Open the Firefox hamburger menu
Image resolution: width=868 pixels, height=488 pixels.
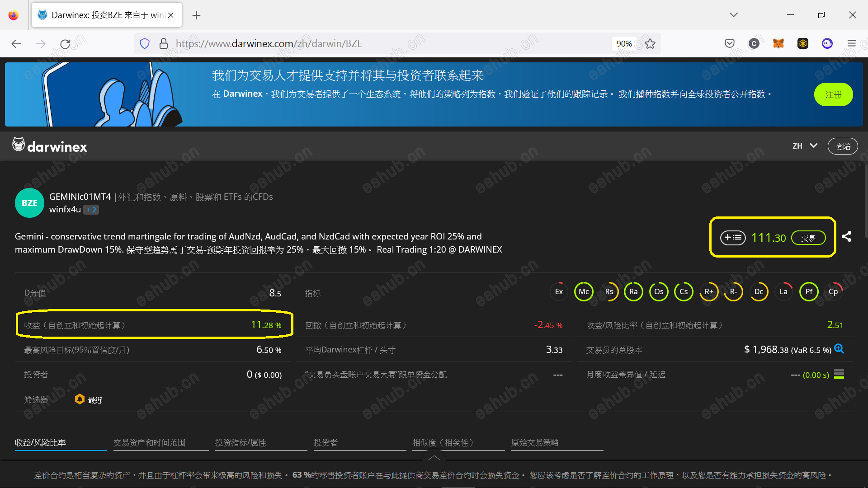pyautogui.click(x=852, y=43)
